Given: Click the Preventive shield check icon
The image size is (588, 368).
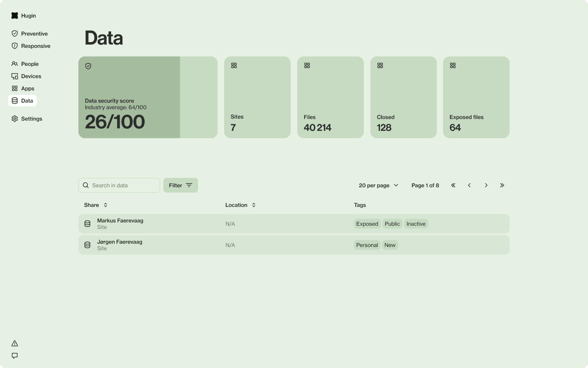Looking at the screenshot, I should pyautogui.click(x=15, y=34).
